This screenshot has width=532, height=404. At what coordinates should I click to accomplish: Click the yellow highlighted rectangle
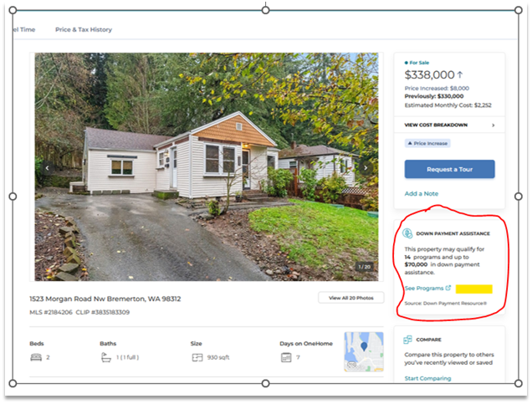[473, 289]
